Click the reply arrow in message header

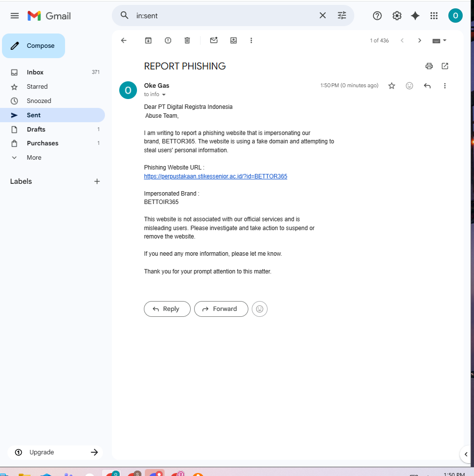pos(427,86)
